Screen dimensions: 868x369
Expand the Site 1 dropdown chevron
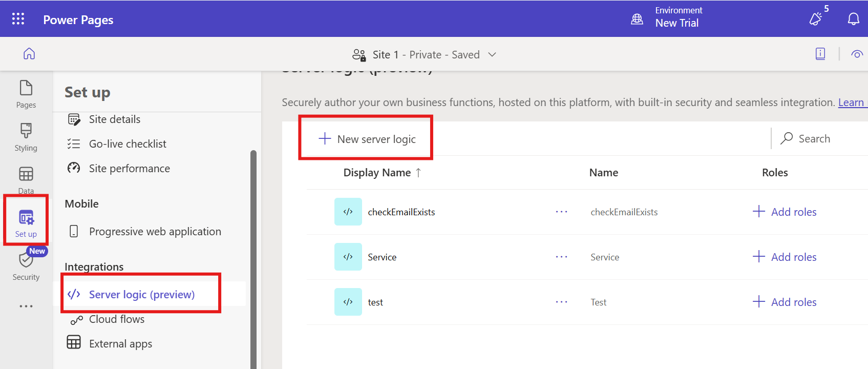tap(492, 55)
